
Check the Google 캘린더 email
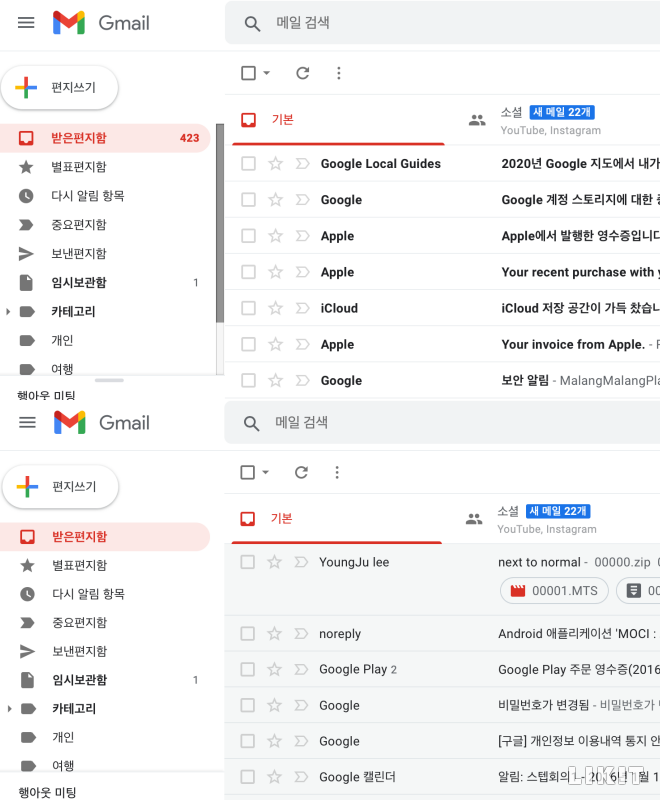pyautogui.click(x=247, y=777)
